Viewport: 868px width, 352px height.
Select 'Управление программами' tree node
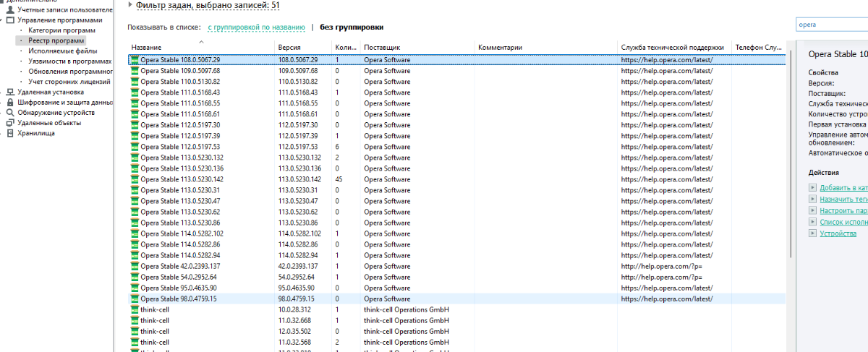60,20
